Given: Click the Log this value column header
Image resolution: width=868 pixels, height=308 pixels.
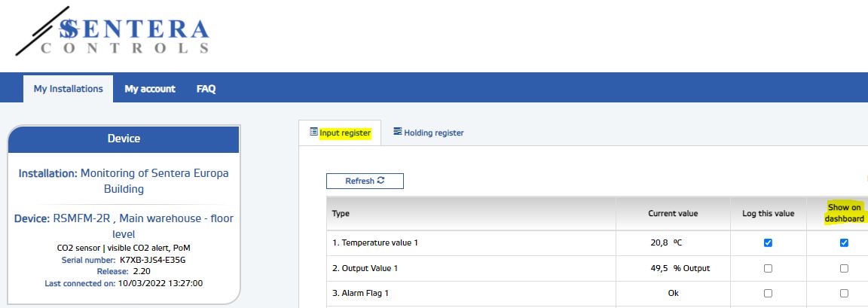Looking at the screenshot, I should pyautogui.click(x=768, y=214).
